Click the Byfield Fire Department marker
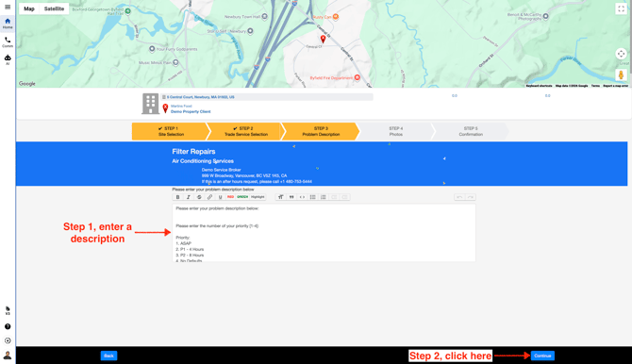 click(358, 78)
